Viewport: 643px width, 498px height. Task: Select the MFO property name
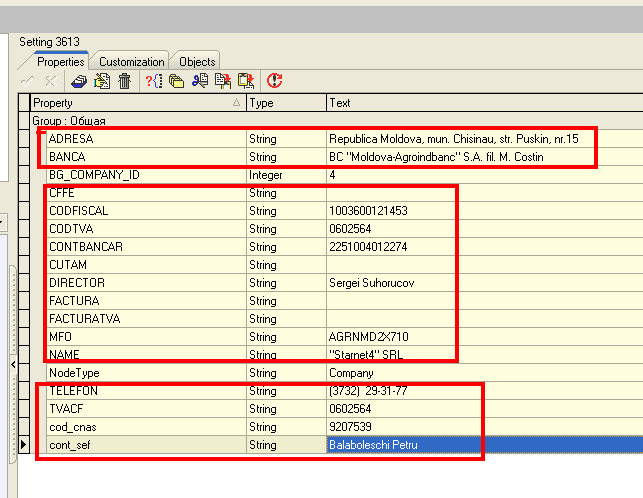(x=60, y=337)
